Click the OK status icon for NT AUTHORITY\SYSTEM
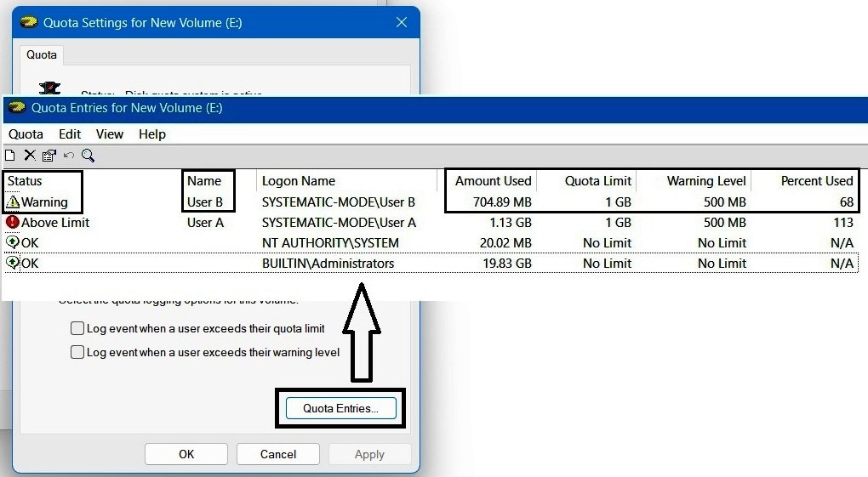This screenshot has height=477, width=868. (x=12, y=242)
